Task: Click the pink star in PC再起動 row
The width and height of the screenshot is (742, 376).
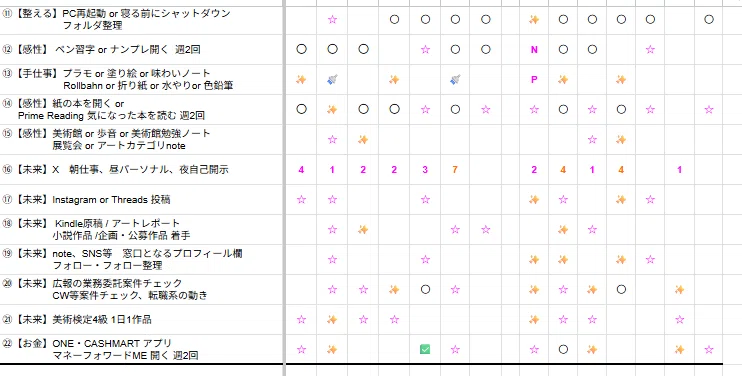Action: tap(332, 19)
